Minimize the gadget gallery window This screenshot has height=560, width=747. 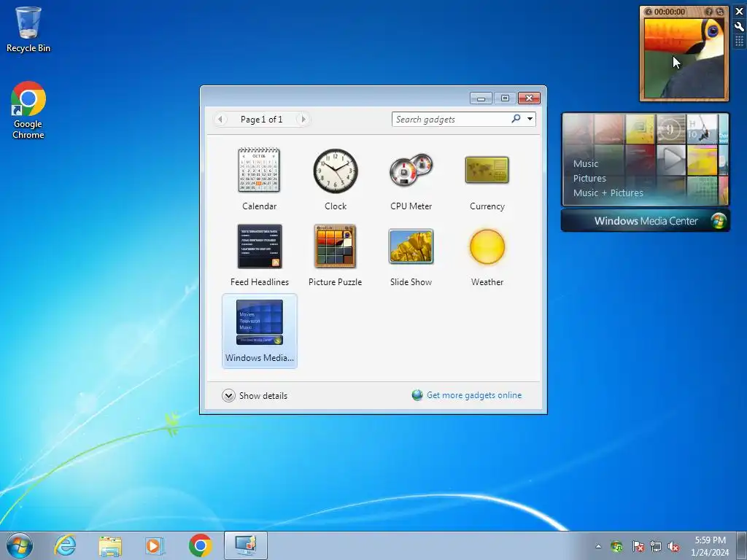click(x=481, y=98)
